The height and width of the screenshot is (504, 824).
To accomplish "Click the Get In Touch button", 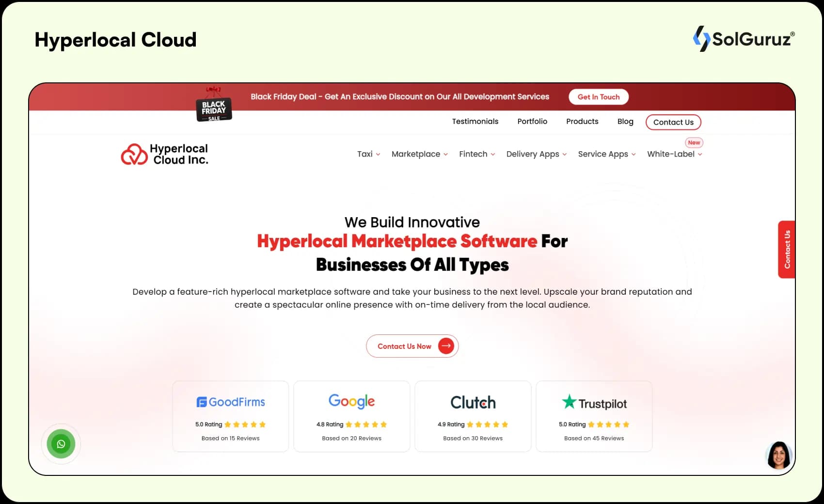I will (599, 96).
